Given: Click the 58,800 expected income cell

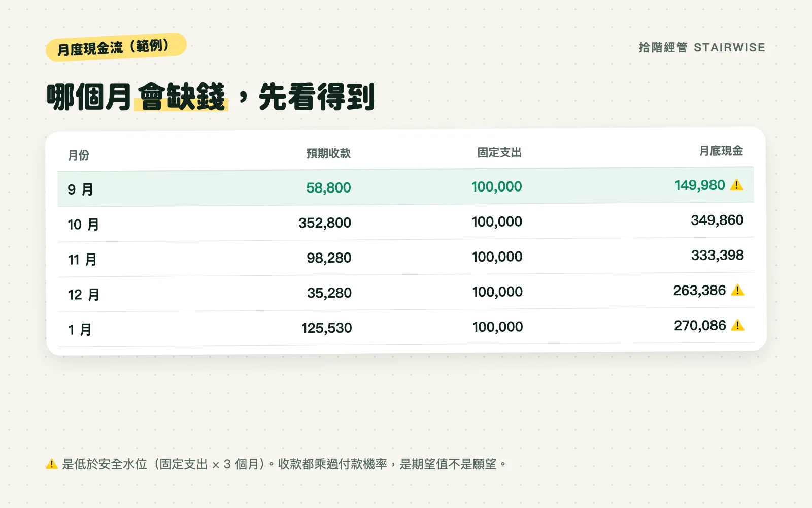Looking at the screenshot, I should pyautogui.click(x=328, y=188).
